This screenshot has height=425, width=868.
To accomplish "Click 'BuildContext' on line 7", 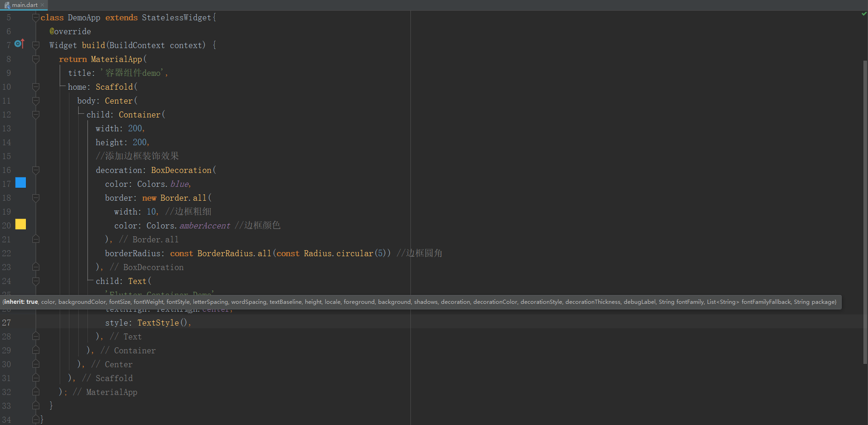I will pos(137,45).
